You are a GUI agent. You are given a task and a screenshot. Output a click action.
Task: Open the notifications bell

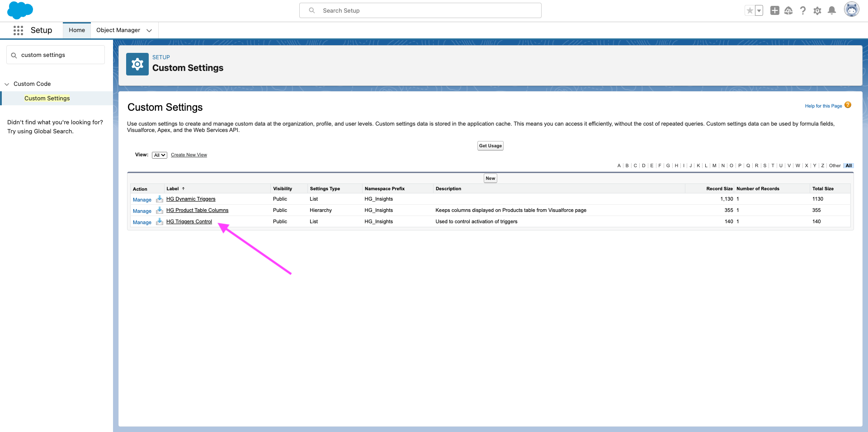point(831,10)
